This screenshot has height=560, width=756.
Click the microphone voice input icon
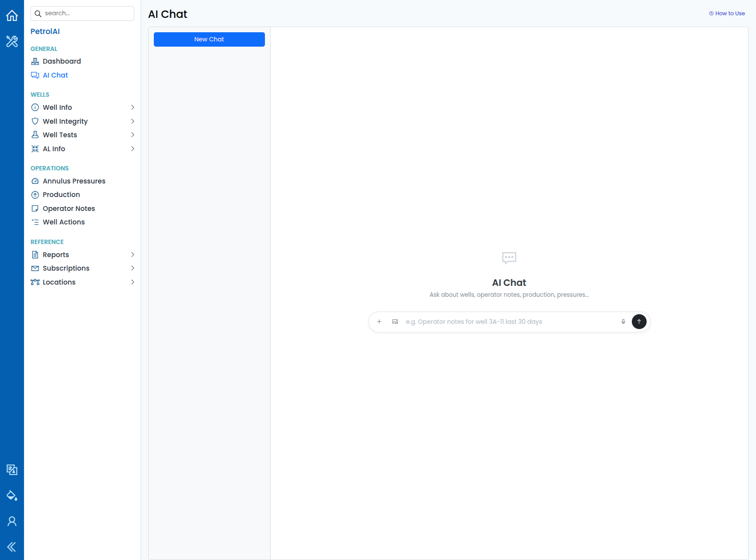click(623, 322)
